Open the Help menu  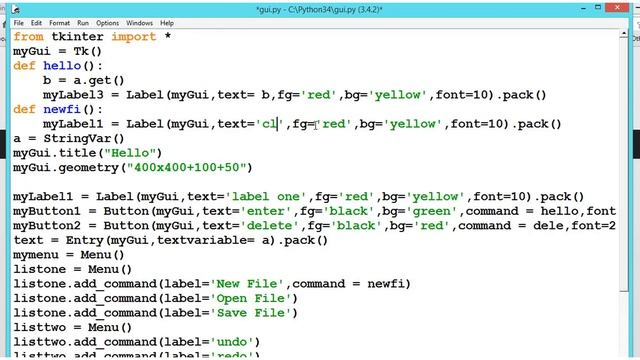[167, 23]
